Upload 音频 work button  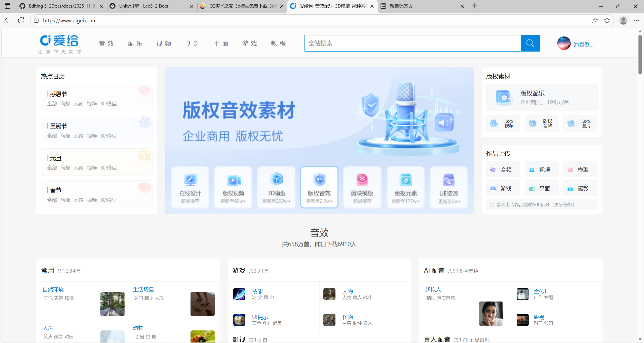(503, 170)
